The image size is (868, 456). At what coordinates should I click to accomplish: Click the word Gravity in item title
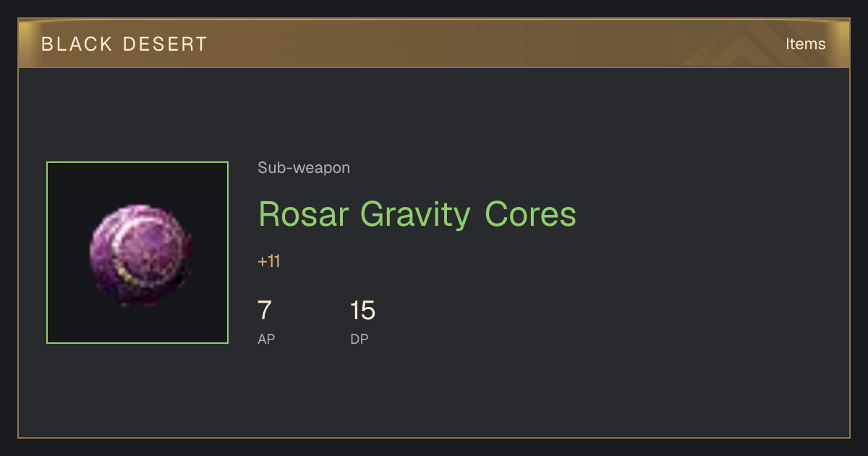pos(415,214)
